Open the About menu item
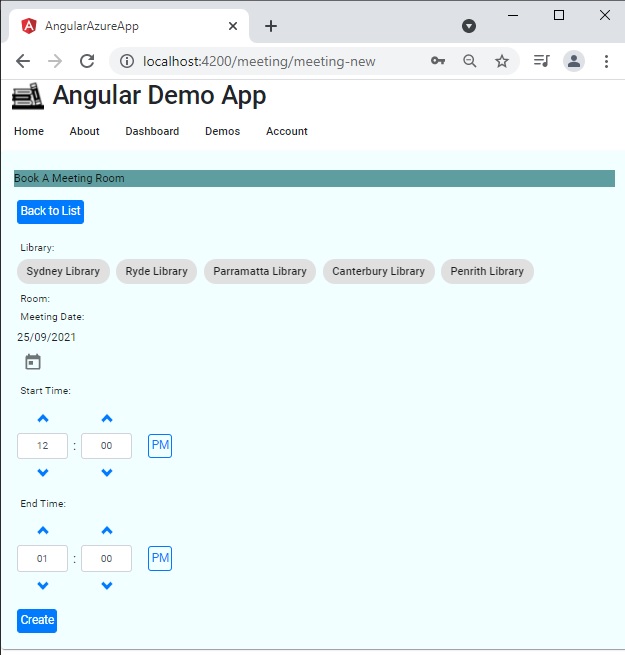 point(84,131)
